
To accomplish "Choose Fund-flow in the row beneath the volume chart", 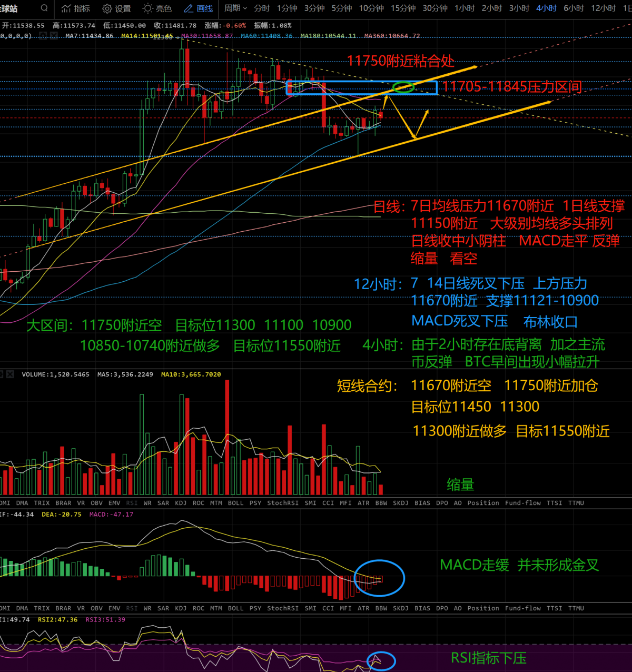I will [x=523, y=503].
